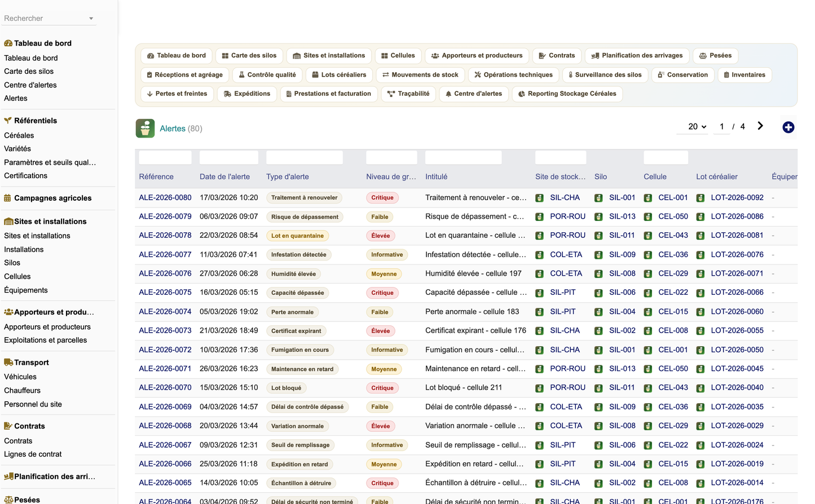815x504 pixels.
Task: Click the Maintenance en retard type badge
Action: (x=302, y=369)
